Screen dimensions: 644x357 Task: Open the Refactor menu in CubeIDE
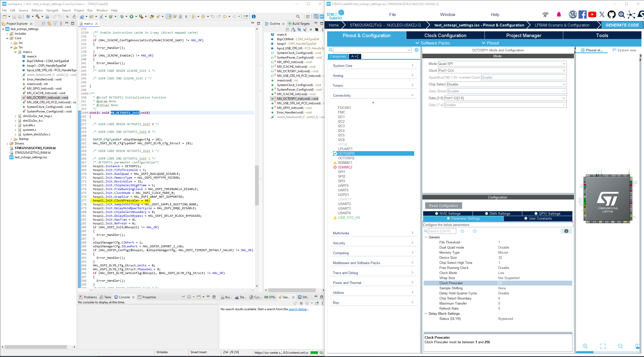click(37, 10)
